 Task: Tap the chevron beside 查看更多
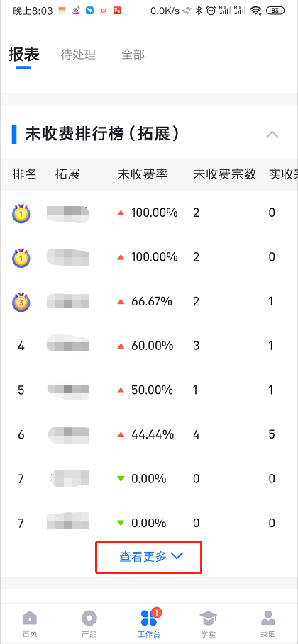(x=177, y=556)
